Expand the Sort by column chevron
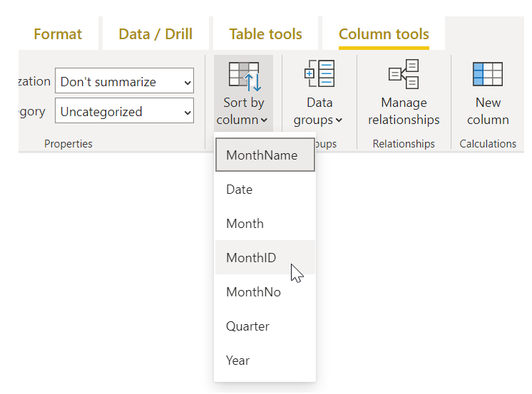 [265, 121]
